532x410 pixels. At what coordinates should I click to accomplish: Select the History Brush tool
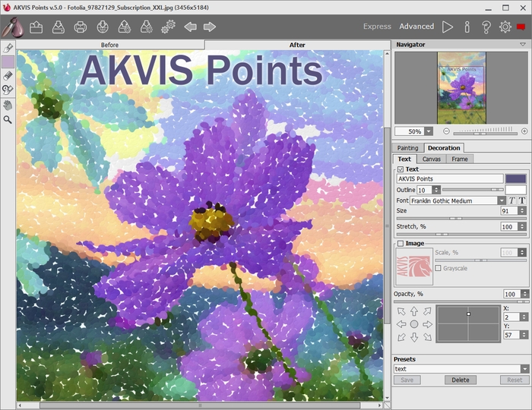(x=8, y=90)
